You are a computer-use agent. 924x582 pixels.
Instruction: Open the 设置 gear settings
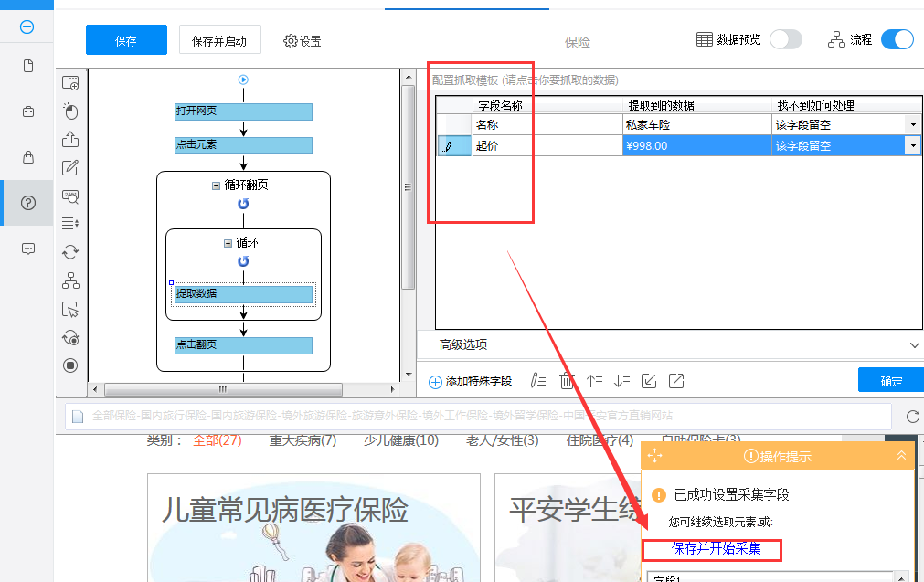[303, 40]
